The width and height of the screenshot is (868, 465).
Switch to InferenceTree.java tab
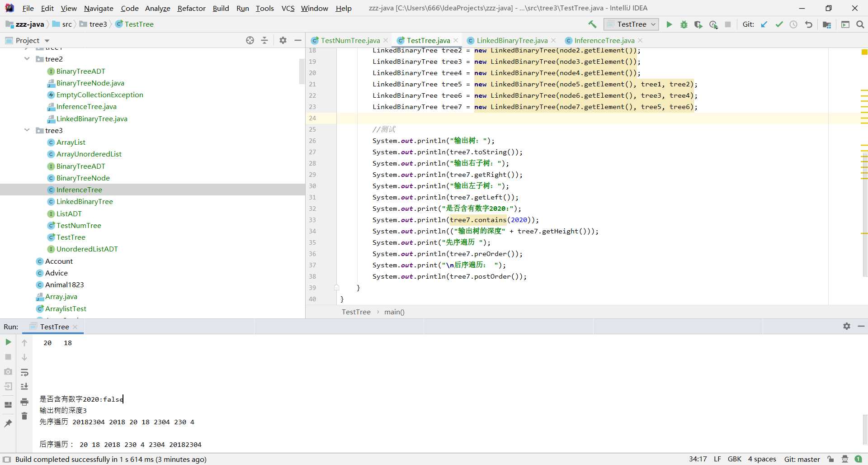604,40
